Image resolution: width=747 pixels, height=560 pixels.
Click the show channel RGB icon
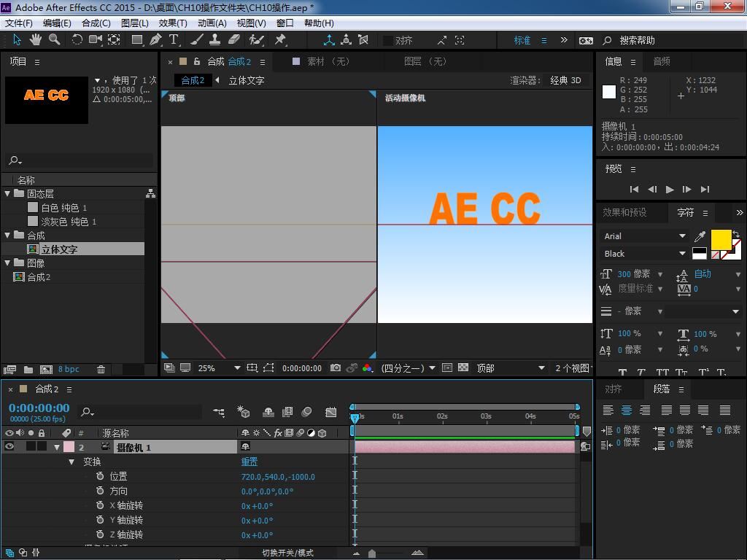367,367
